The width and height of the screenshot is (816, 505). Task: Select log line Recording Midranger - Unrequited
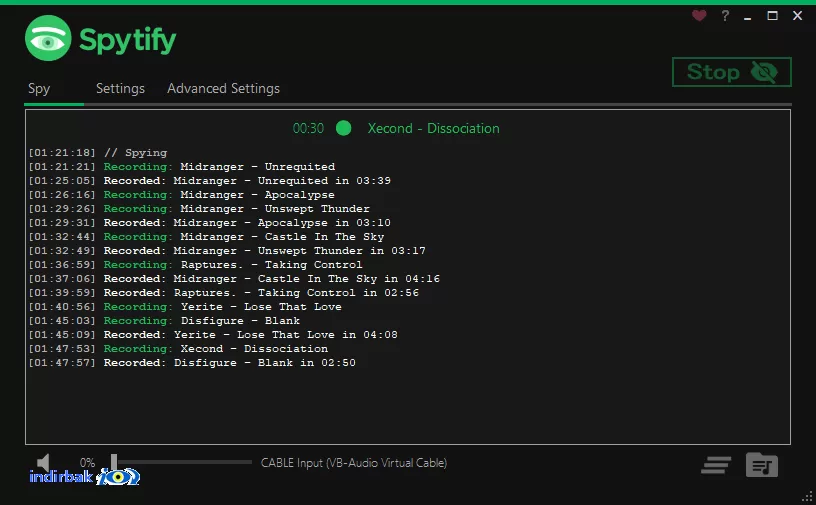pyautogui.click(x=182, y=167)
